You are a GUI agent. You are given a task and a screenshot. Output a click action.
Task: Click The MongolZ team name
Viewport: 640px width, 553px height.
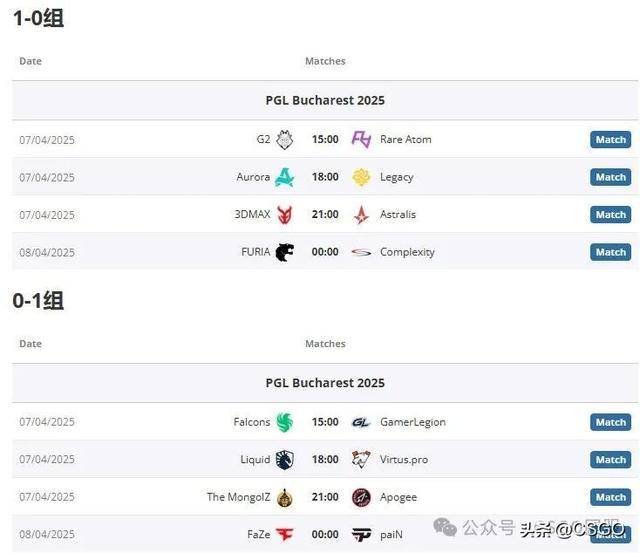click(238, 497)
